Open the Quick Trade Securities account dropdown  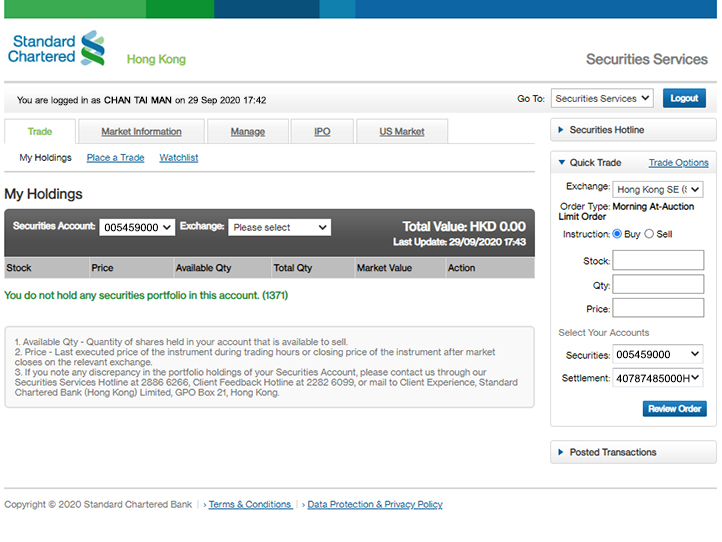(658, 354)
